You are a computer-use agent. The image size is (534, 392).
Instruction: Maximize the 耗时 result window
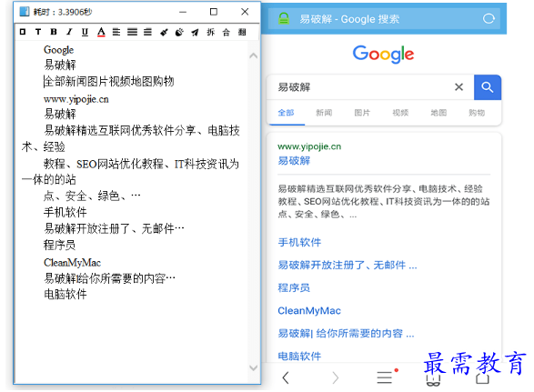coord(214,12)
